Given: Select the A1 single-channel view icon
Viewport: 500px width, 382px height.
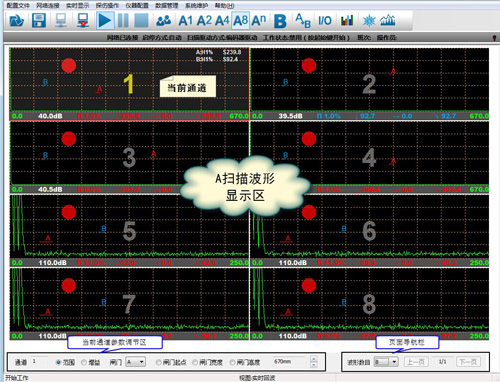Looking at the screenshot, I should (x=185, y=21).
